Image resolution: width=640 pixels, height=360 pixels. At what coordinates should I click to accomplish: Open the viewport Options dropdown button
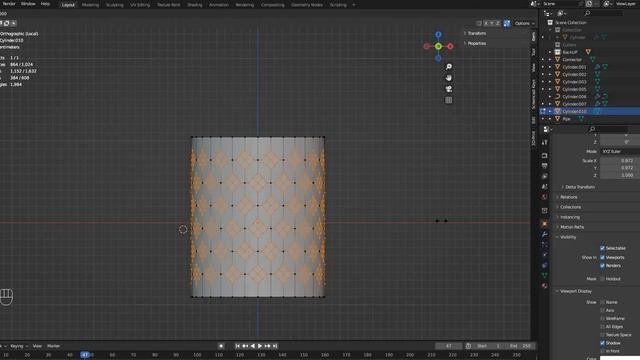pyautogui.click(x=524, y=23)
